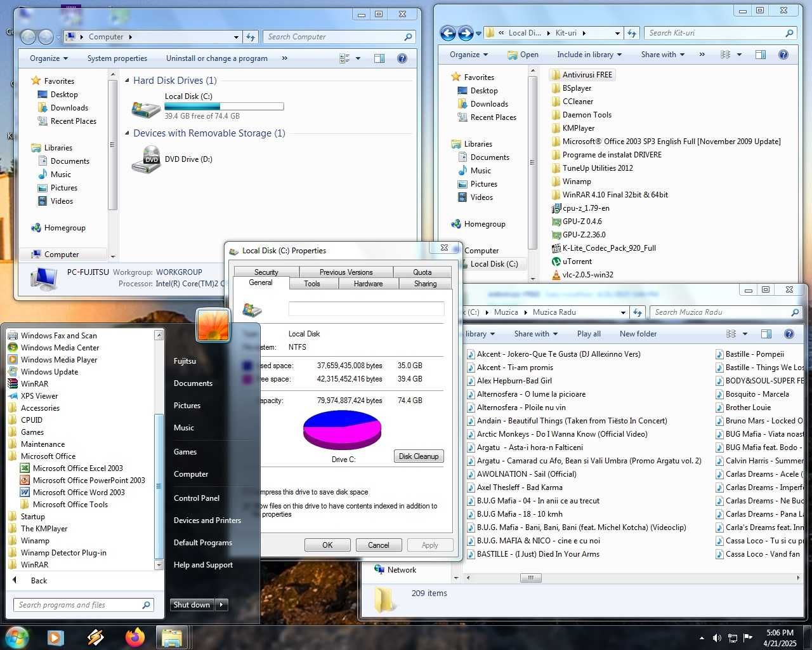Click the Start menu user picture

[x=213, y=325]
